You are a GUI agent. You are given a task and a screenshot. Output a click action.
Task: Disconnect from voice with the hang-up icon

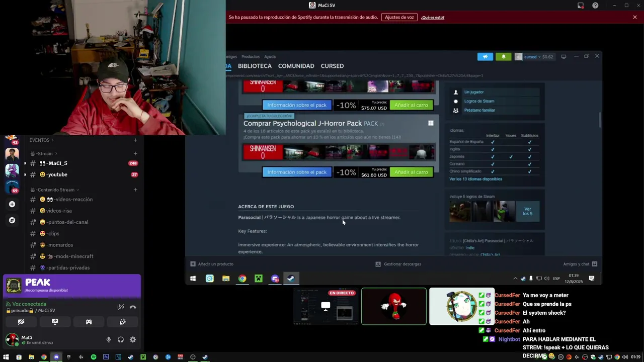[133, 307]
